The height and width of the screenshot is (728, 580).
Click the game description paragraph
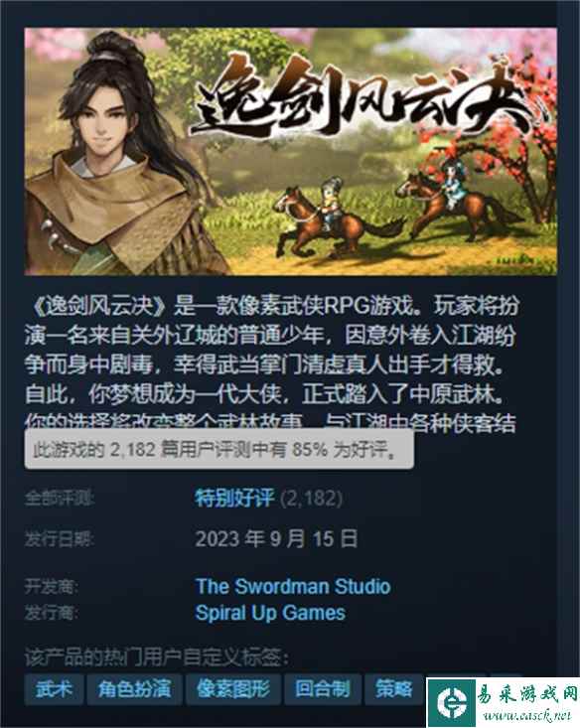click(271, 364)
